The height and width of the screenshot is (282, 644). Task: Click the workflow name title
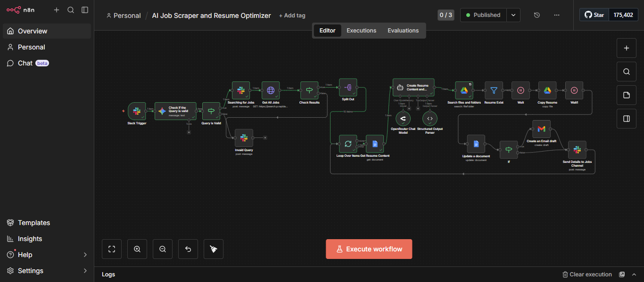[x=211, y=16]
